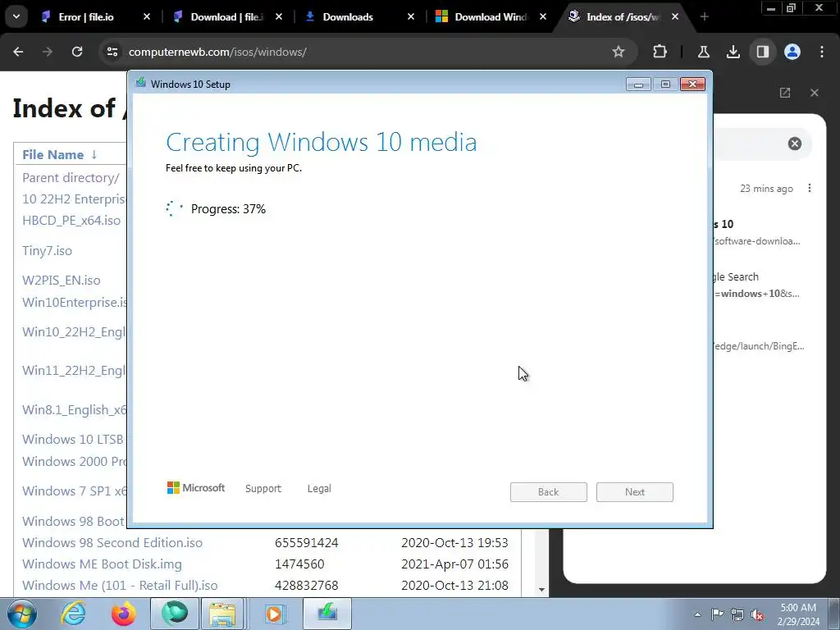Close the Downloads tab
This screenshot has height=630, width=840.
point(411,17)
